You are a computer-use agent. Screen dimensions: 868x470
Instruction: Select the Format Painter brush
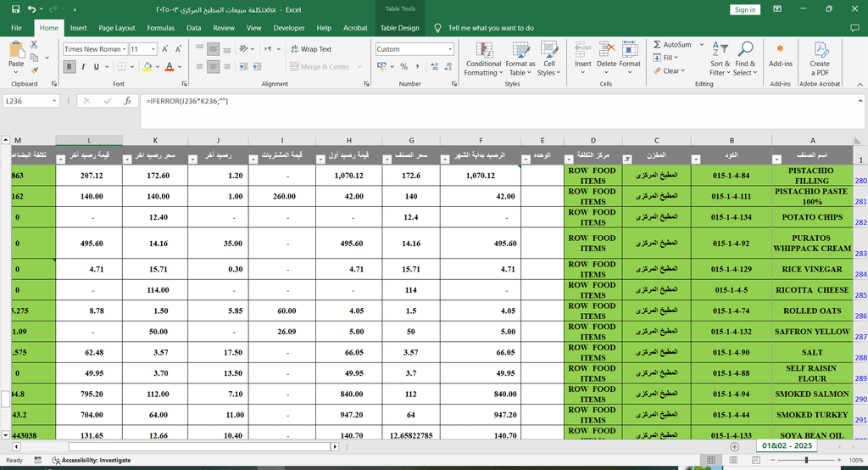(34, 70)
